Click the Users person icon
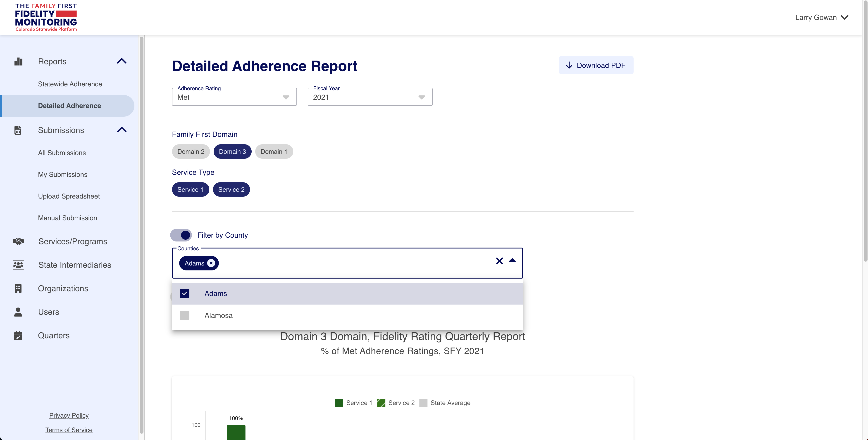 (x=18, y=312)
